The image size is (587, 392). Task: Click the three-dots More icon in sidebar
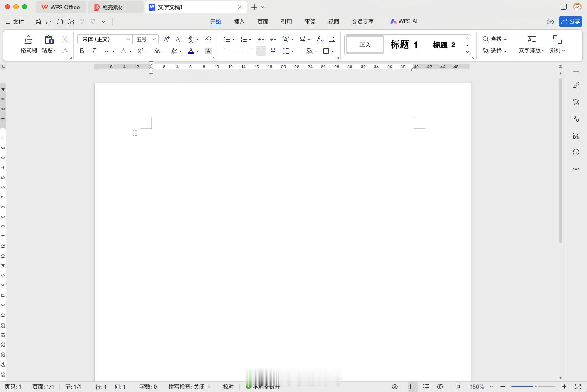(576, 169)
